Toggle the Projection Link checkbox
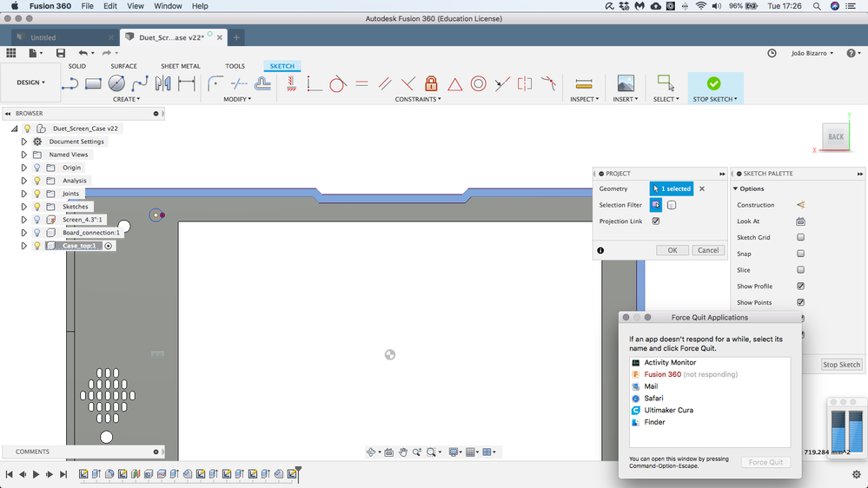 pos(656,221)
